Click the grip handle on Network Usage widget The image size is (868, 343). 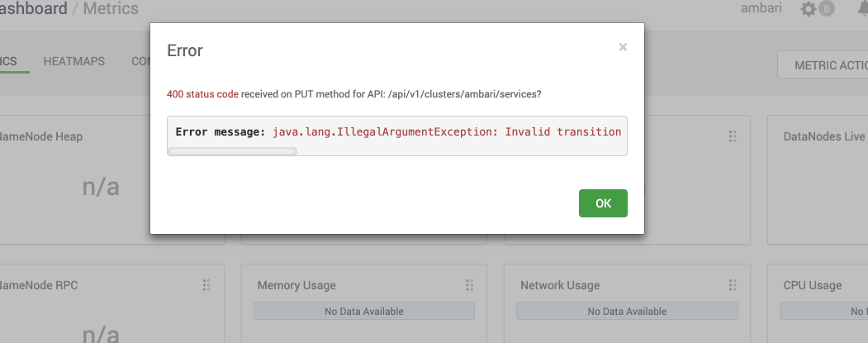(x=732, y=285)
